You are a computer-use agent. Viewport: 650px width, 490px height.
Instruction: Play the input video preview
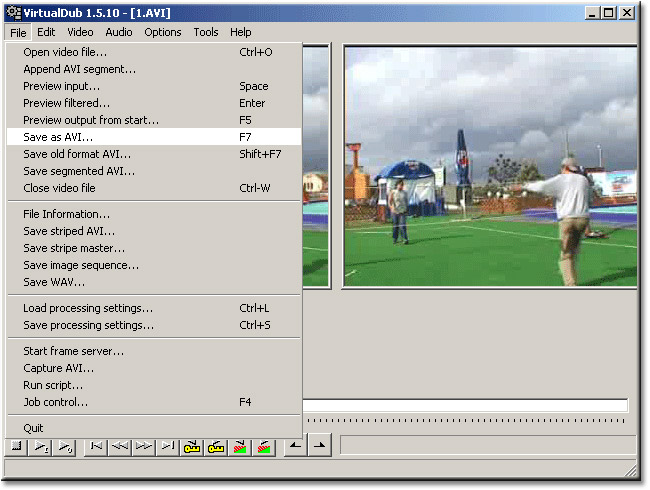tap(41, 447)
